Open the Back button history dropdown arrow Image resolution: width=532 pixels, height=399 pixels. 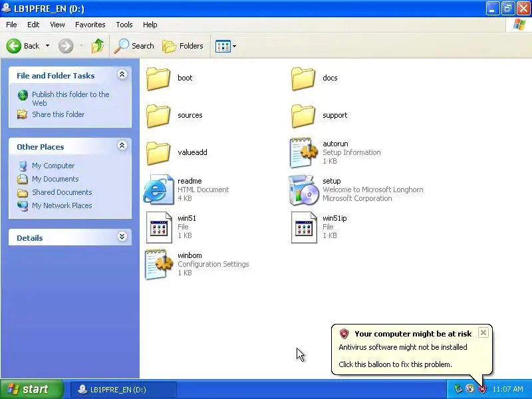point(47,46)
